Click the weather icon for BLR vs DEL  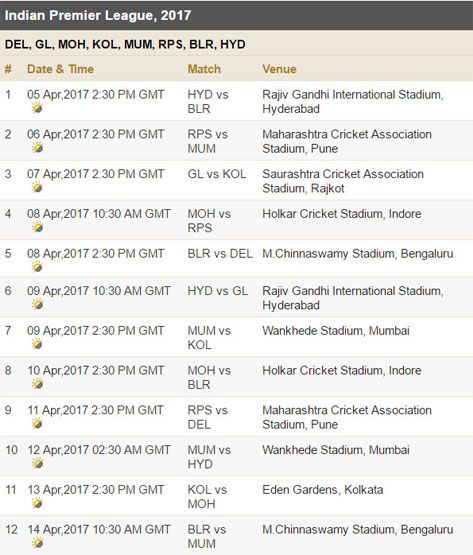pos(37,267)
